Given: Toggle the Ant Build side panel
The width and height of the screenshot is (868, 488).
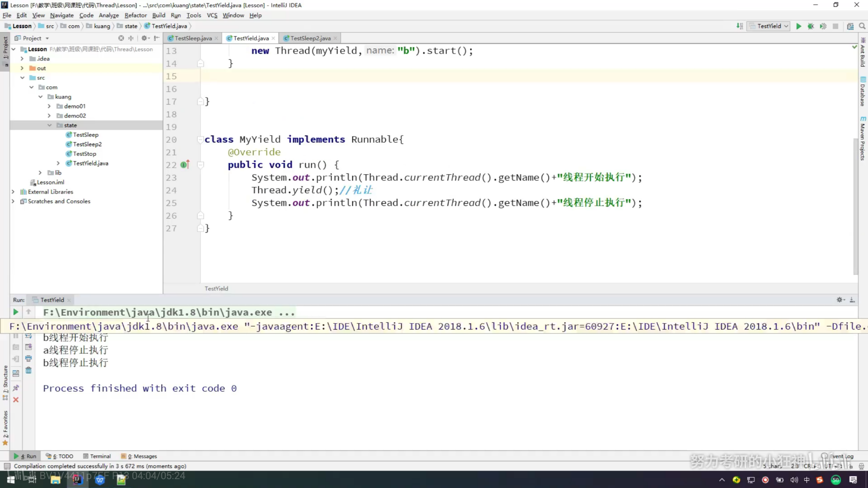Looking at the screenshot, I should point(863,53).
